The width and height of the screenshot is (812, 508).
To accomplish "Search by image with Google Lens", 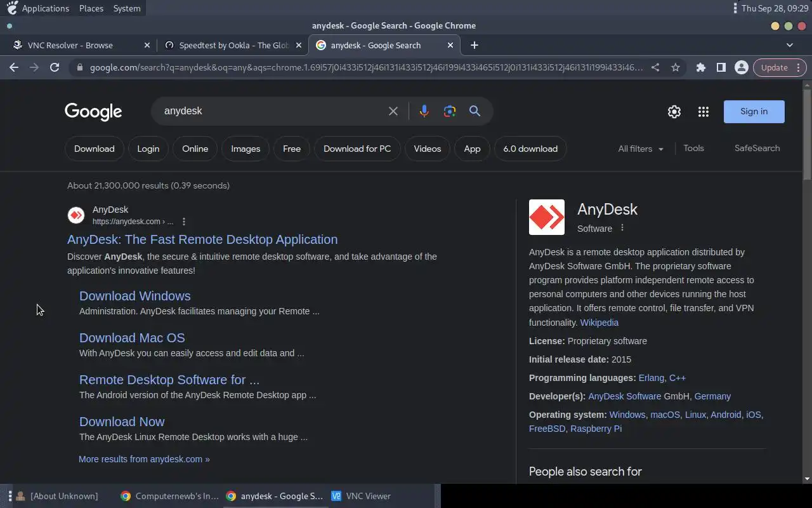I will point(450,111).
